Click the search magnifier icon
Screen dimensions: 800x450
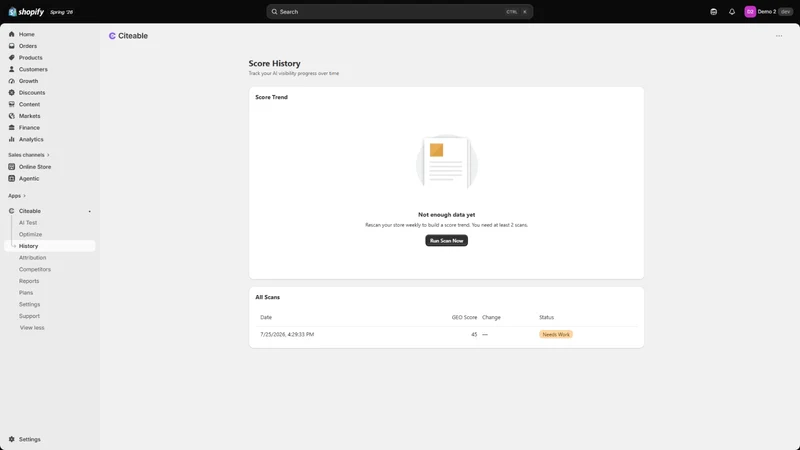coord(274,12)
